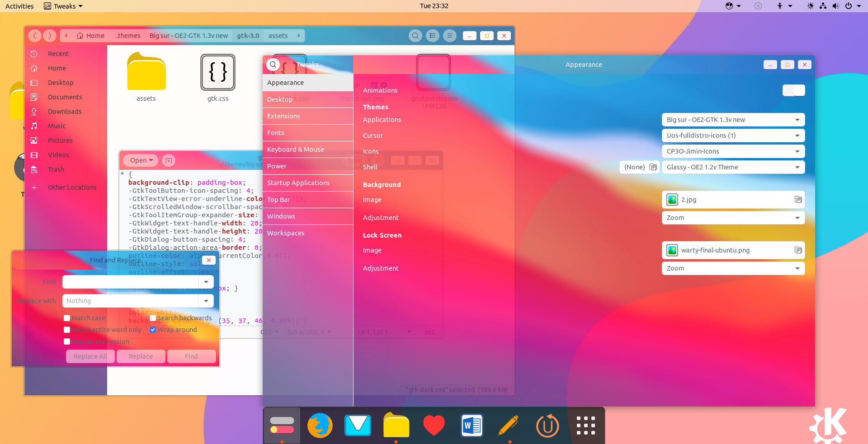Launch the software updater from the dock
868x444 pixels.
(547, 425)
